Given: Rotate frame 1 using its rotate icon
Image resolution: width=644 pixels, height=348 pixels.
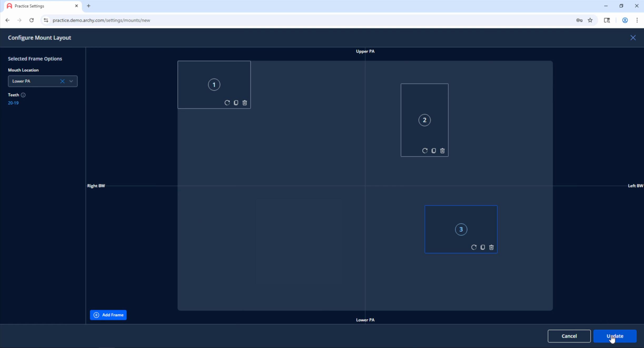Looking at the screenshot, I should click(227, 103).
